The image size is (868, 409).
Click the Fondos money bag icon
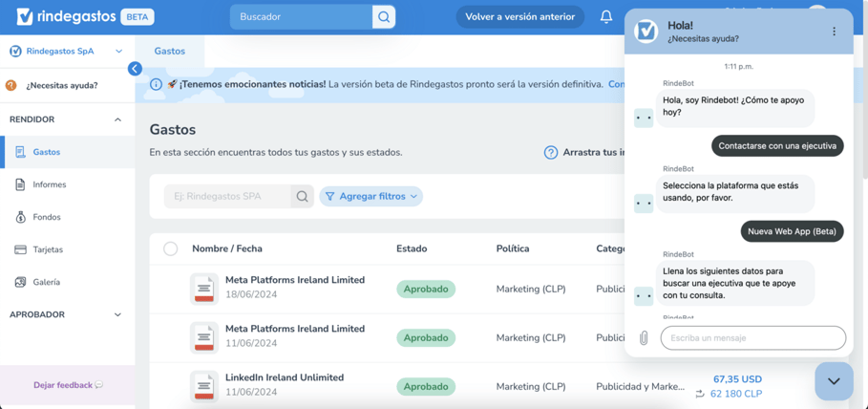20,217
